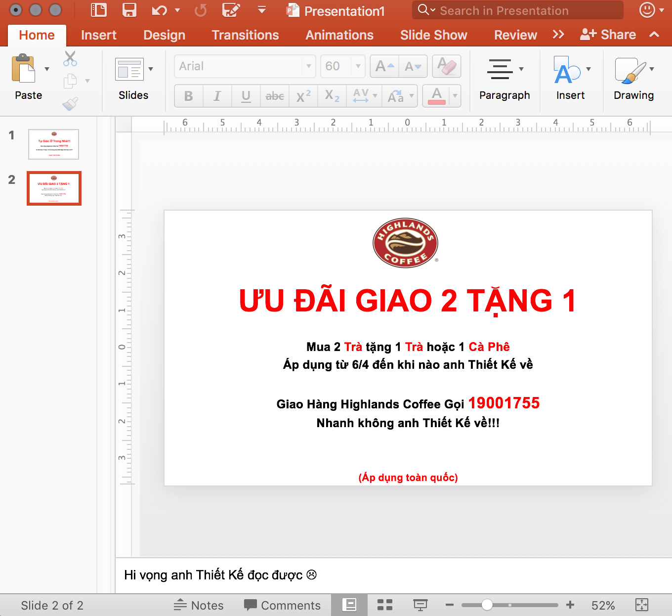672x616 pixels.
Task: Select slide 1 thumbnail
Action: coord(54,144)
